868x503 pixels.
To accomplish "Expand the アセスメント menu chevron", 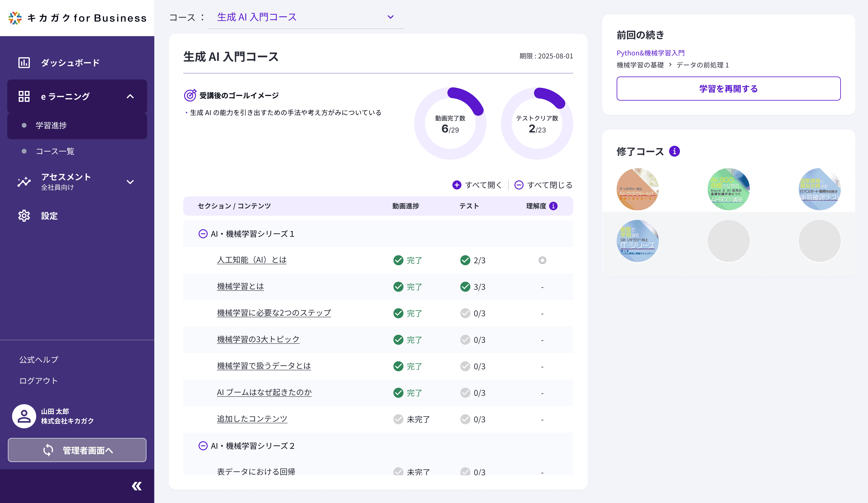I will click(x=130, y=182).
